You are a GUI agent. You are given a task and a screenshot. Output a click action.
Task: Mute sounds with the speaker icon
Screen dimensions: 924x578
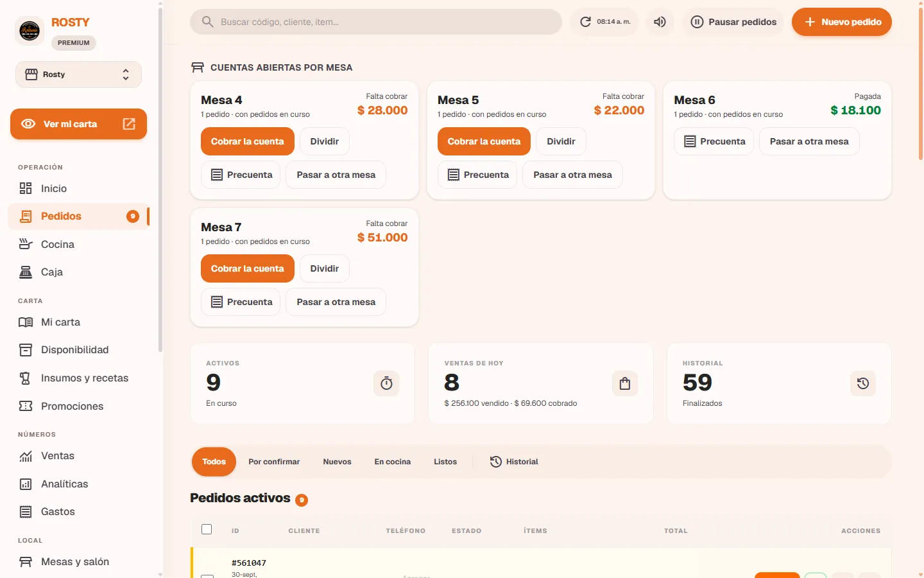pos(660,22)
